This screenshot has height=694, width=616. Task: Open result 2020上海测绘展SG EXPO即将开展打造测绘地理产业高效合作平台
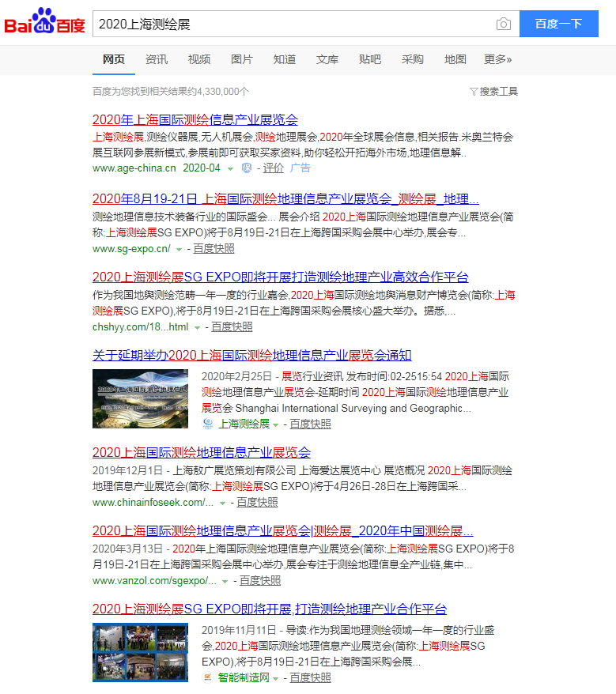(x=280, y=277)
